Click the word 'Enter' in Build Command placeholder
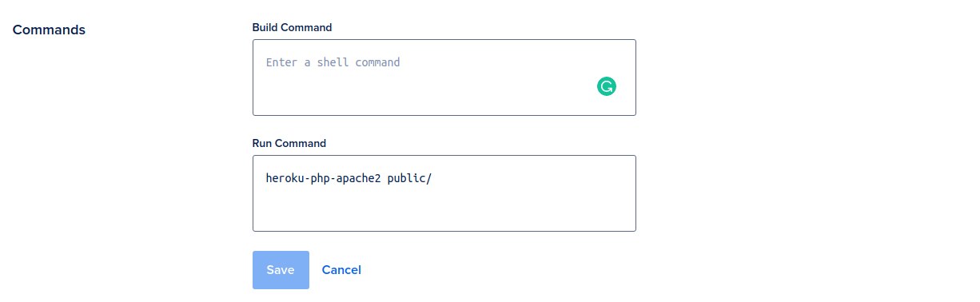Screen dimensions: 980x302 282,62
